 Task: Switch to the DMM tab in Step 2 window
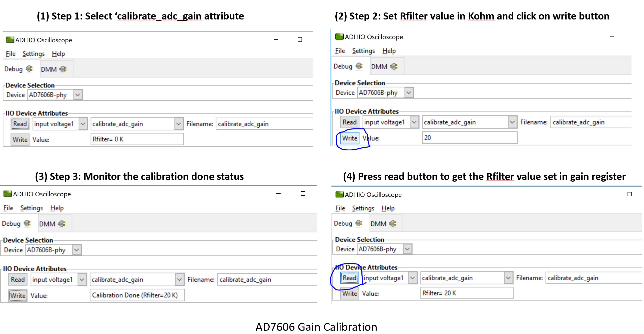coord(387,66)
